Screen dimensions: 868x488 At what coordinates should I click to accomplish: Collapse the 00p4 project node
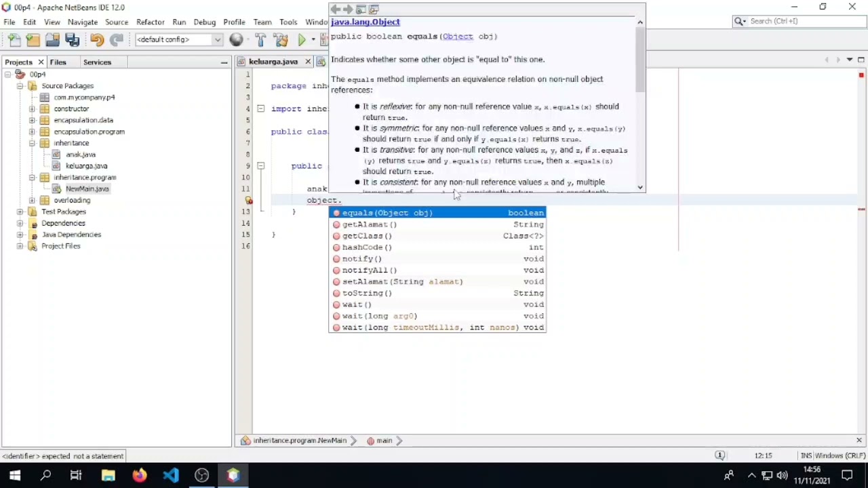coord(8,75)
